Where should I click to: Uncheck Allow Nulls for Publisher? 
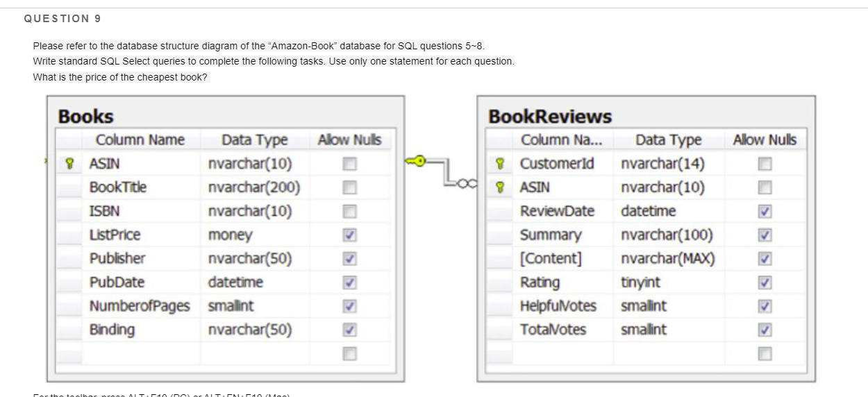tap(350, 259)
